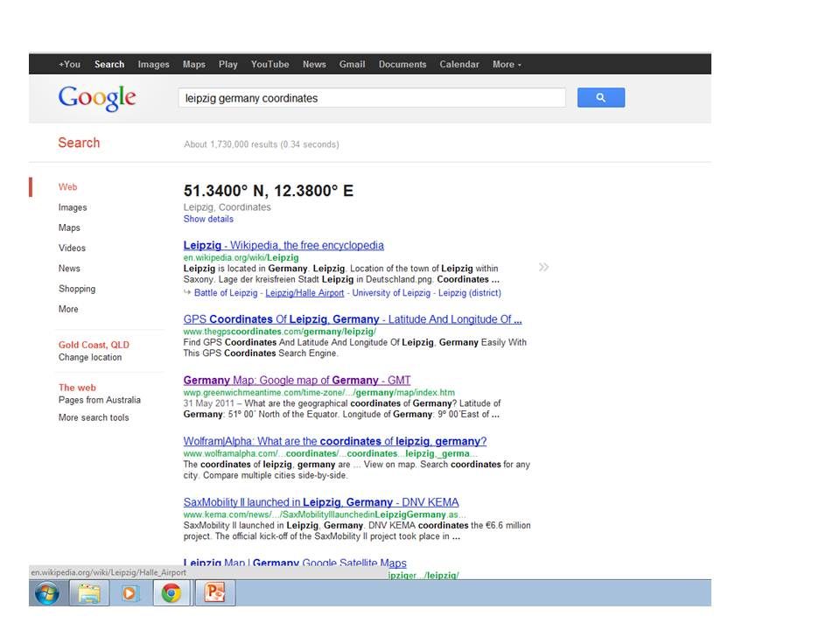Click Show details under coordinates
840x630 pixels.
click(208, 219)
